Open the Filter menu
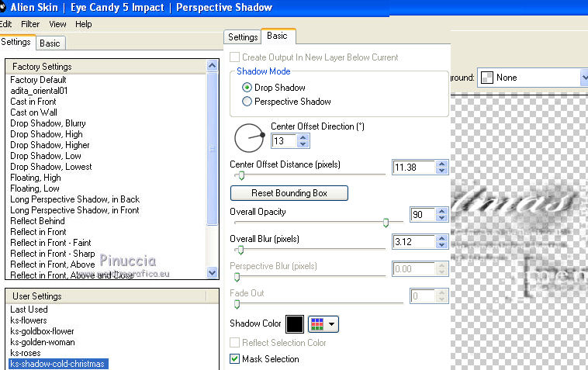The image size is (588, 370). coord(30,24)
